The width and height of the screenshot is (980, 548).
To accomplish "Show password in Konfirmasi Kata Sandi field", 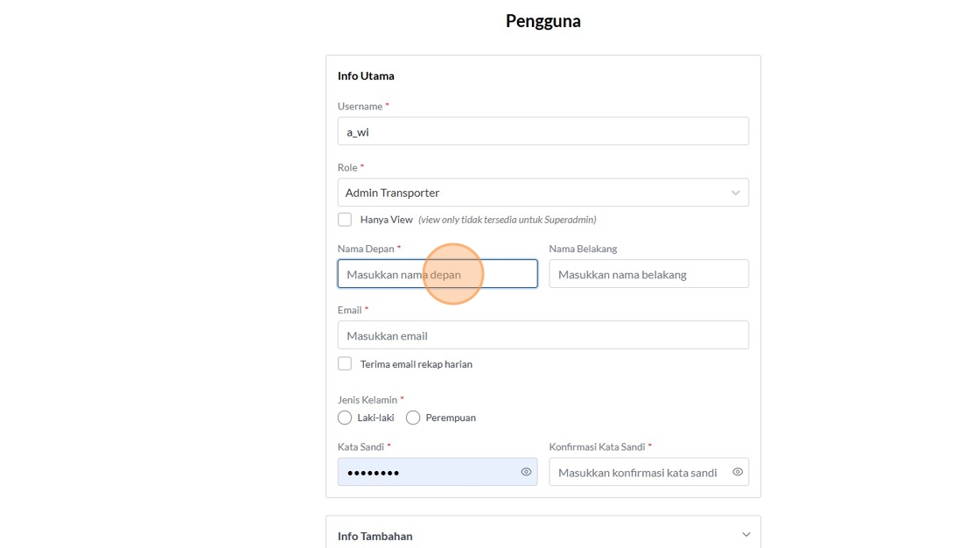I will 738,472.
